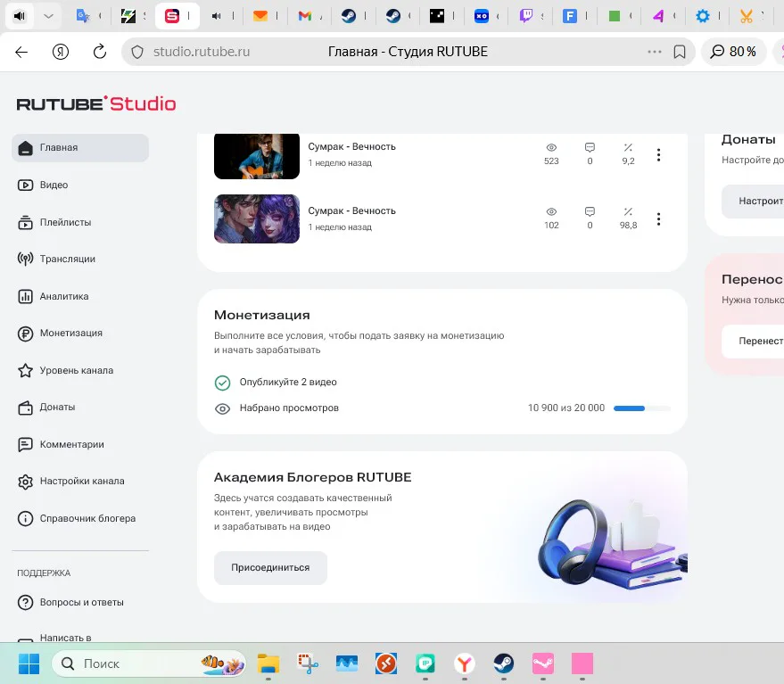
Task: Open options menu for video with 523 views
Action: tap(658, 155)
